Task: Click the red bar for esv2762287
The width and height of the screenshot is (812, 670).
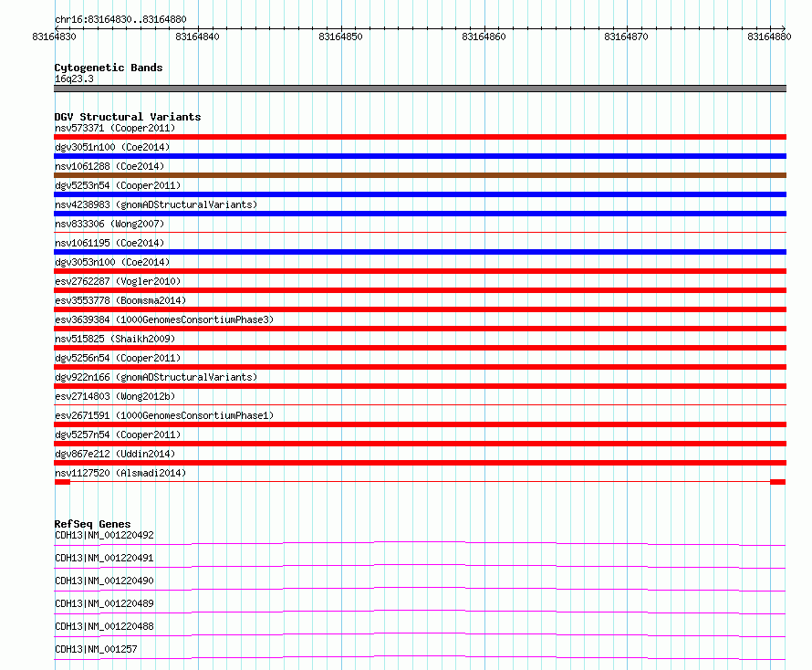Action: [x=420, y=290]
